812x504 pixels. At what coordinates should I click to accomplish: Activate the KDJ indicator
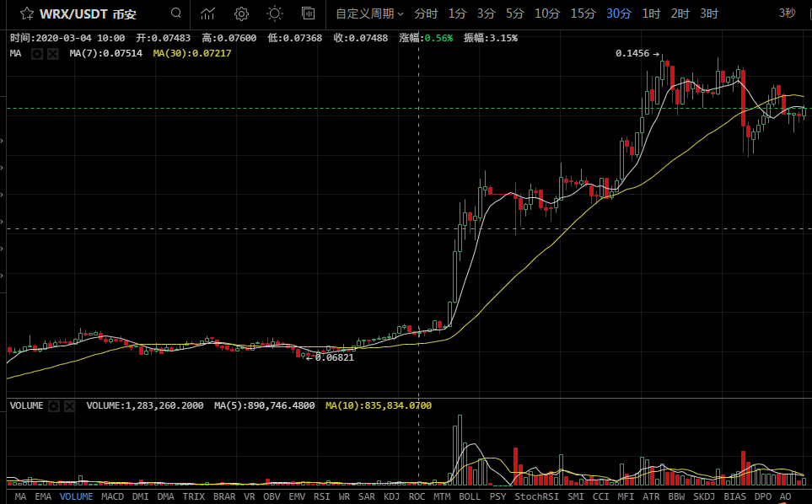pos(391,496)
